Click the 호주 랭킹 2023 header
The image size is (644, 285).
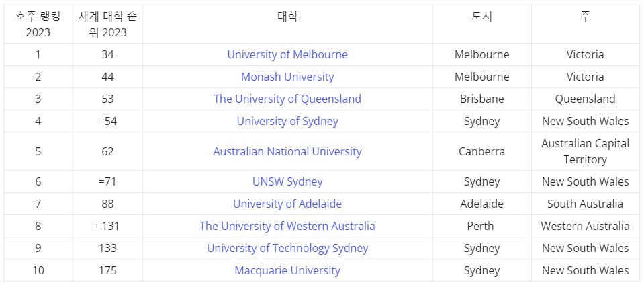[38, 24]
